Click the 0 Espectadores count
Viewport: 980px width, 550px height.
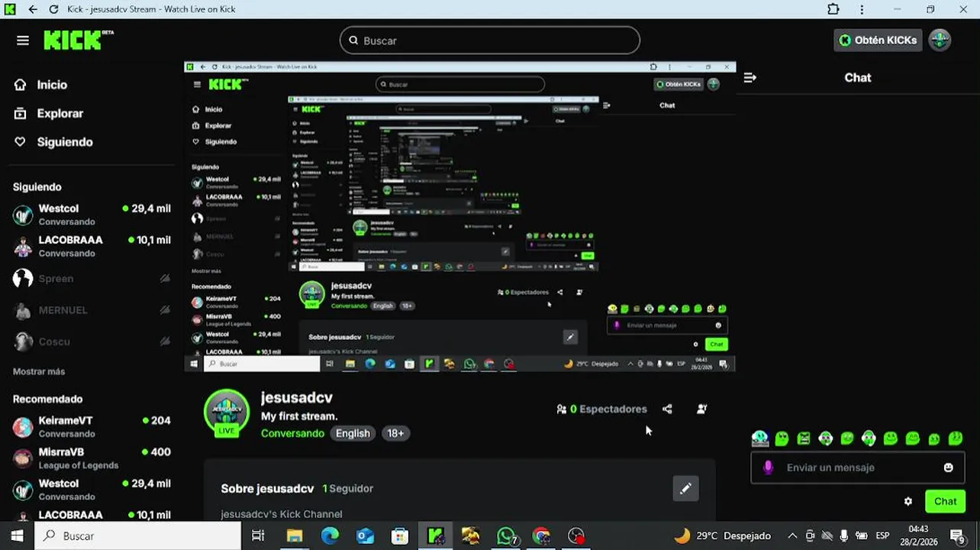pos(601,409)
